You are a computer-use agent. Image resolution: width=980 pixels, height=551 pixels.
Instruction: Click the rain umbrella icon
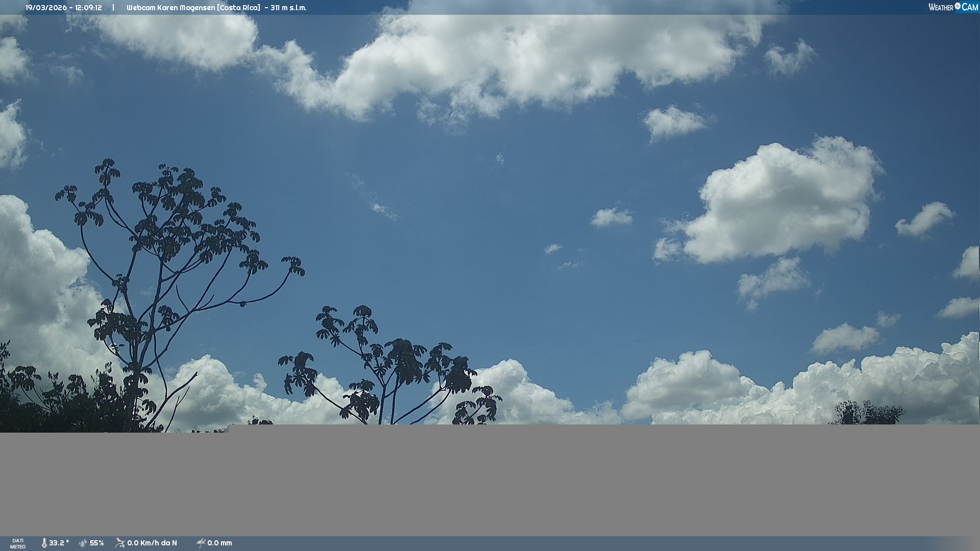201,543
